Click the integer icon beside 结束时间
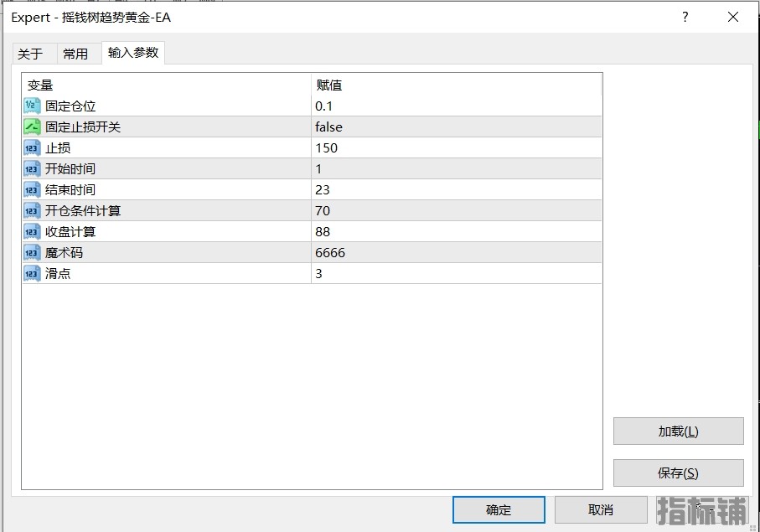This screenshot has width=760, height=532. pos(32,189)
